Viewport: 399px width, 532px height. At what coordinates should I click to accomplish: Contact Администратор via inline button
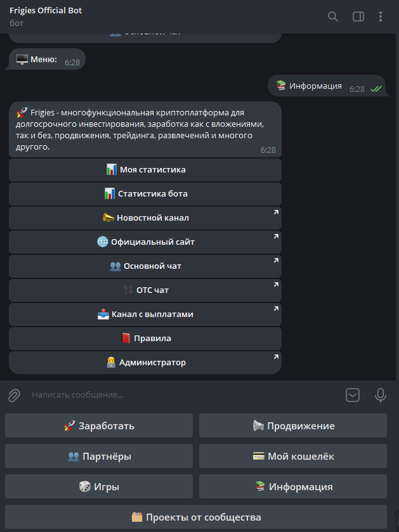pos(145,362)
